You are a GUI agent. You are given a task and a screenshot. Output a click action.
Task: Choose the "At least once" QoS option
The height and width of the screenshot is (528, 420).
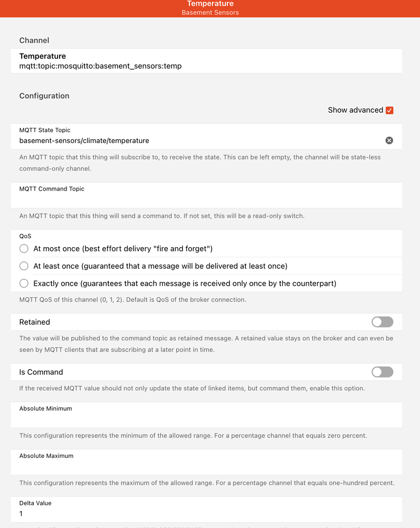(24, 266)
